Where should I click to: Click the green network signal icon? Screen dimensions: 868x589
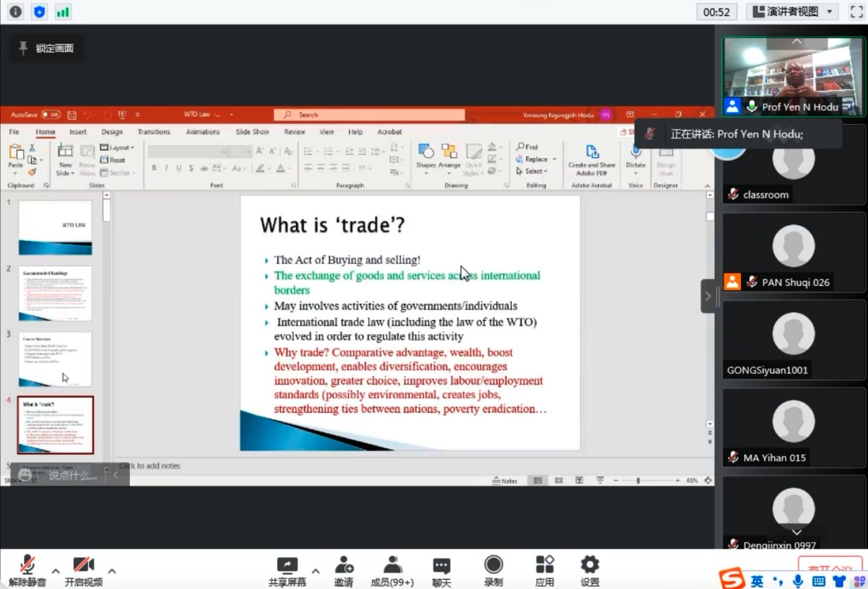(x=63, y=12)
